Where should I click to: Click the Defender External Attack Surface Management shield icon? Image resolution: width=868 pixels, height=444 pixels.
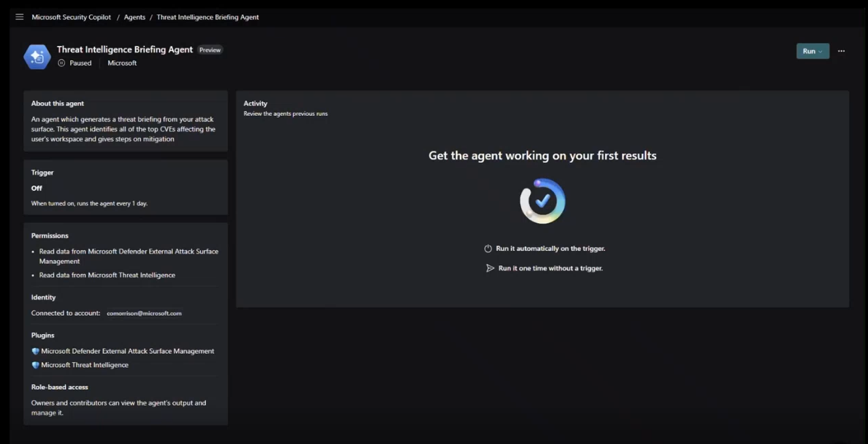[35, 351]
